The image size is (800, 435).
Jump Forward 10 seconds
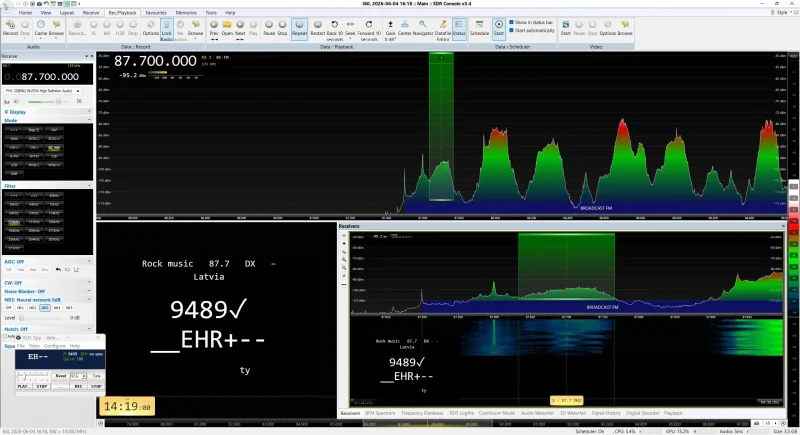click(369, 30)
